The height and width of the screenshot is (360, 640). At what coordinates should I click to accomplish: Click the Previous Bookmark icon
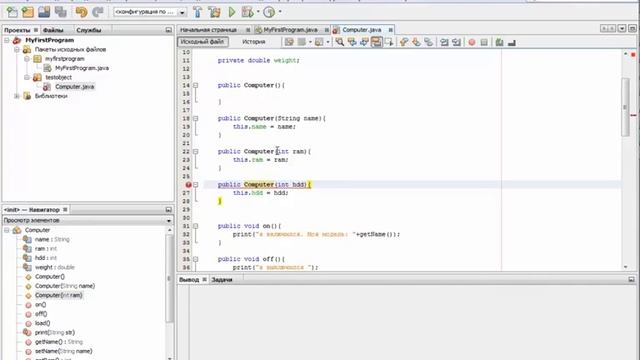pyautogui.click(x=404, y=42)
